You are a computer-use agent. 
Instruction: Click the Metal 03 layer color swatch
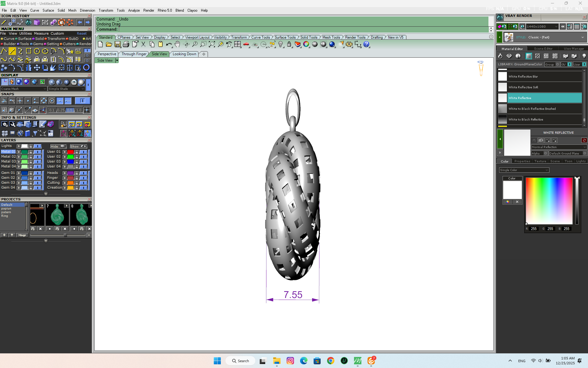[24, 162]
